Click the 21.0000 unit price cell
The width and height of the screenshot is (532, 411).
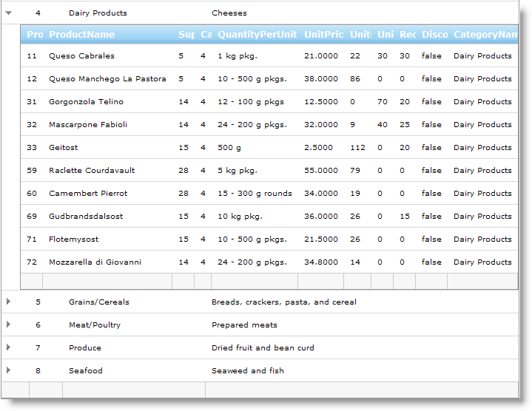tap(321, 56)
